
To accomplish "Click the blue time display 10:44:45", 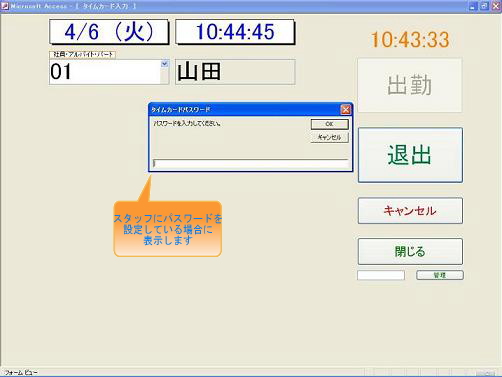I will tap(235, 32).
